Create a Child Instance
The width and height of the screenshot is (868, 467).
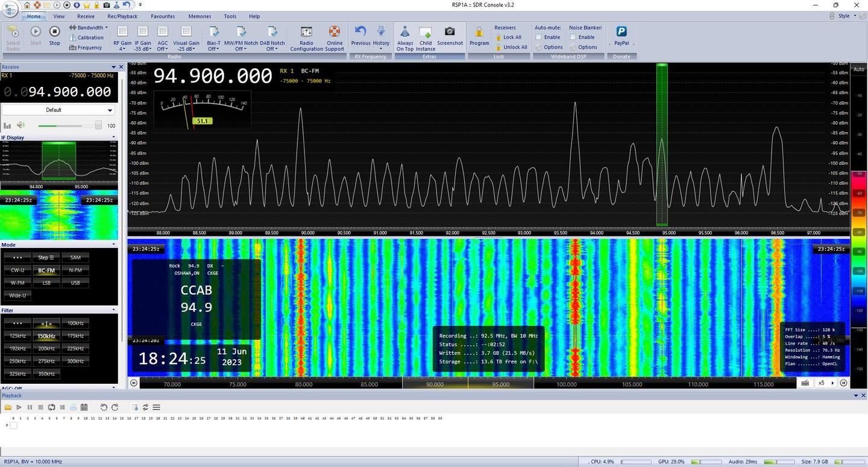pyautogui.click(x=426, y=37)
